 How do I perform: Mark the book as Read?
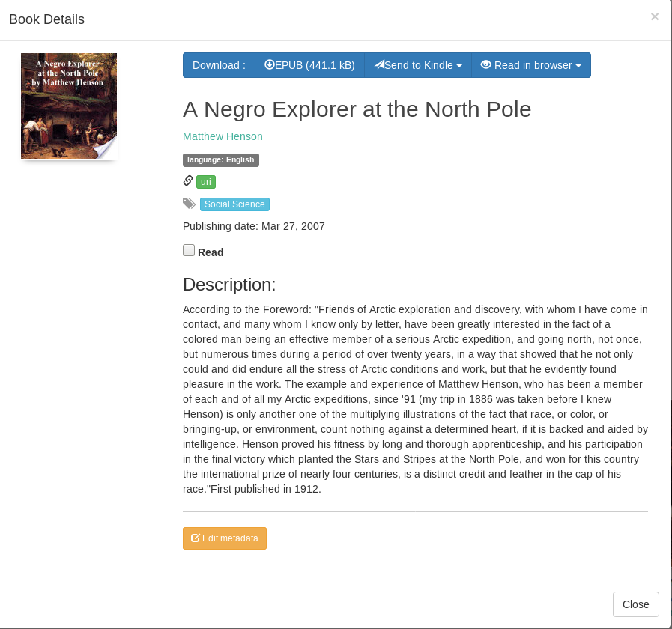(189, 250)
